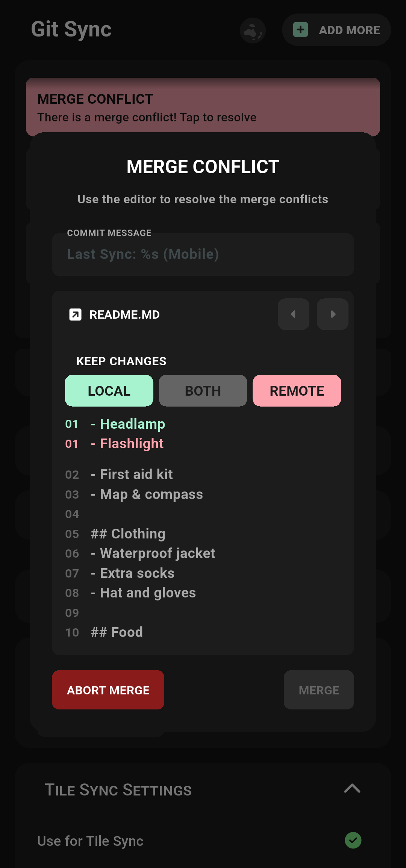Click the MERGE button
Screen dimensions: 406x868
[x=319, y=690]
